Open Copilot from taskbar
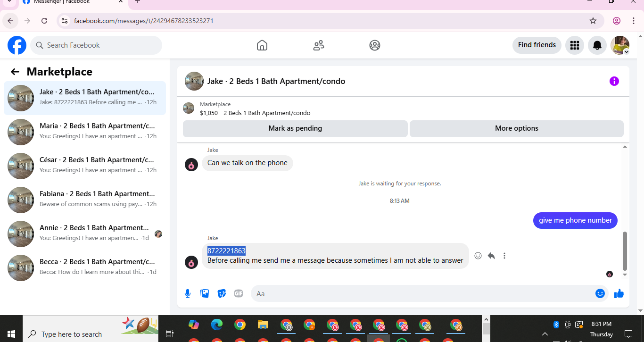 pyautogui.click(x=194, y=325)
